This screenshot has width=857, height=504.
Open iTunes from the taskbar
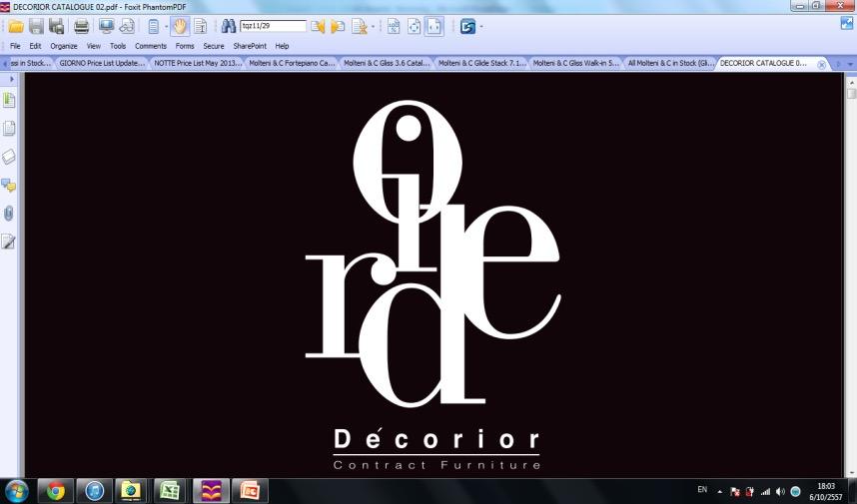[x=94, y=491]
